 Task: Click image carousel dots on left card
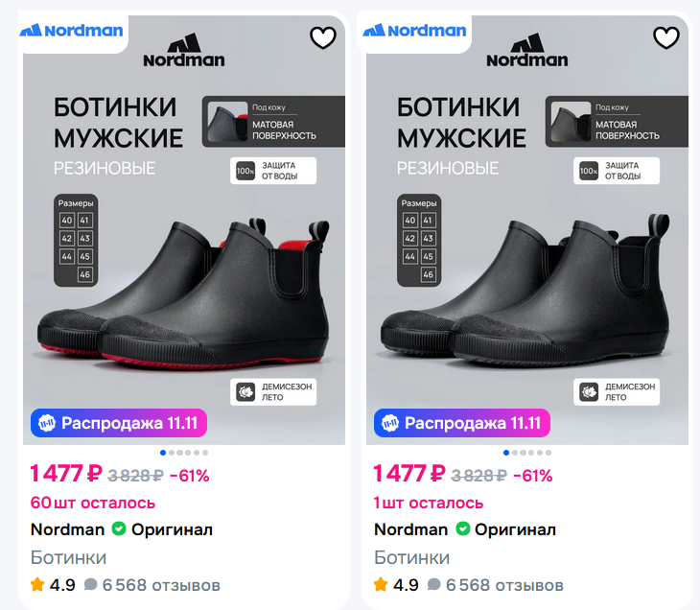tap(184, 452)
